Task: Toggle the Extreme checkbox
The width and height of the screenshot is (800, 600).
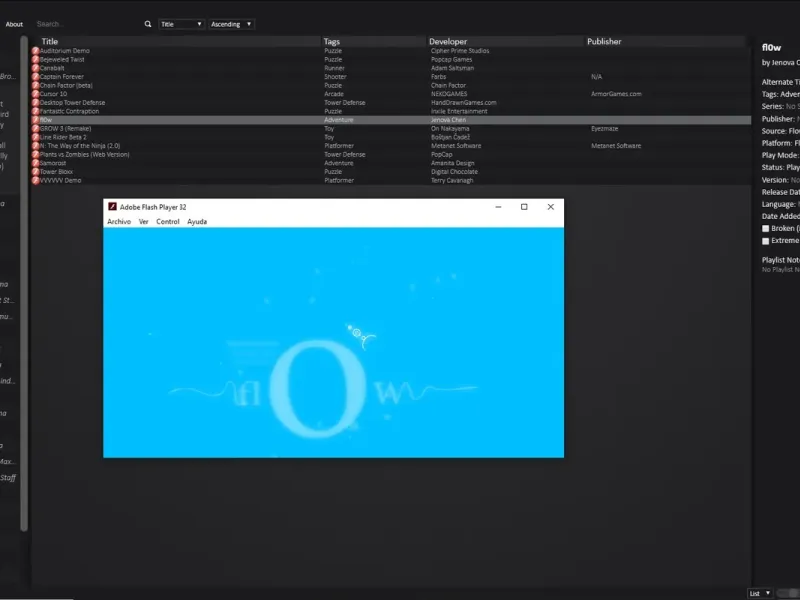Action: click(x=765, y=241)
